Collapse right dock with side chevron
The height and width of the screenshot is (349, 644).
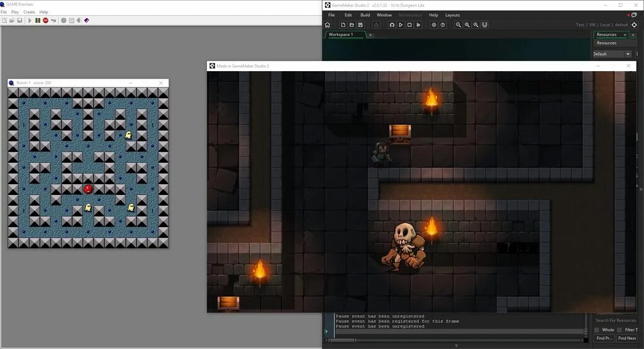tap(641, 189)
